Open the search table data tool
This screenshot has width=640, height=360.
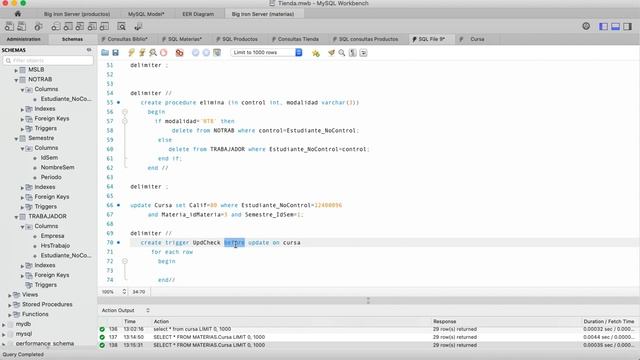tap(121, 27)
